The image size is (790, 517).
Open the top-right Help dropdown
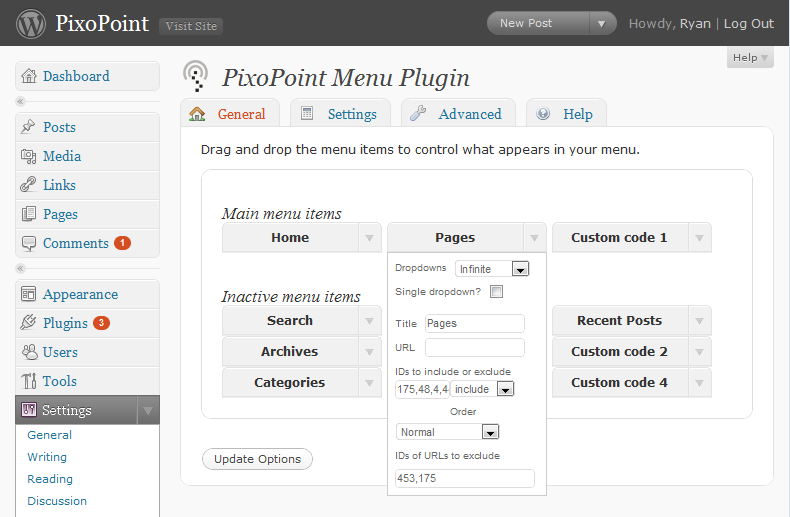[750, 57]
